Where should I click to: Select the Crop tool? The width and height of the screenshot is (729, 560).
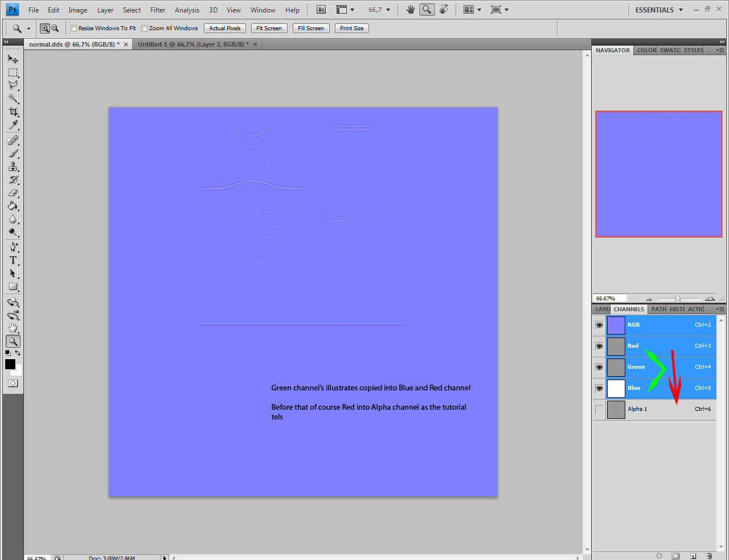coord(13,112)
